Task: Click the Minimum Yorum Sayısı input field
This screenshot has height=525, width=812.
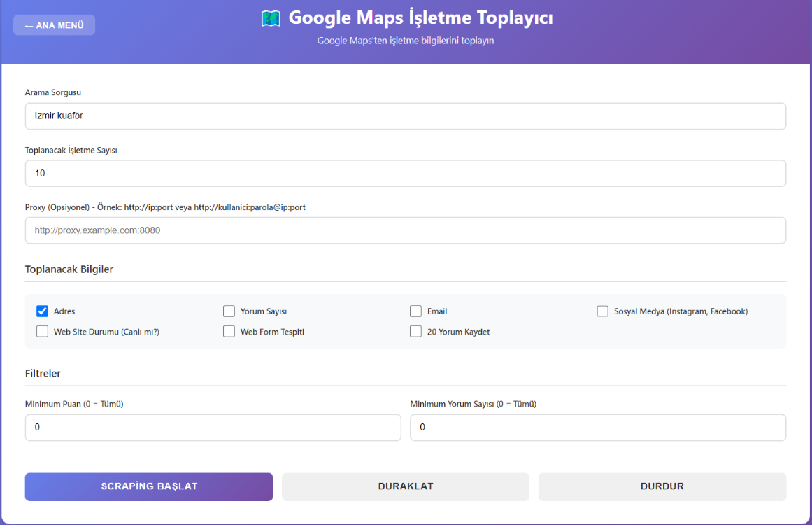Action: [x=598, y=428]
